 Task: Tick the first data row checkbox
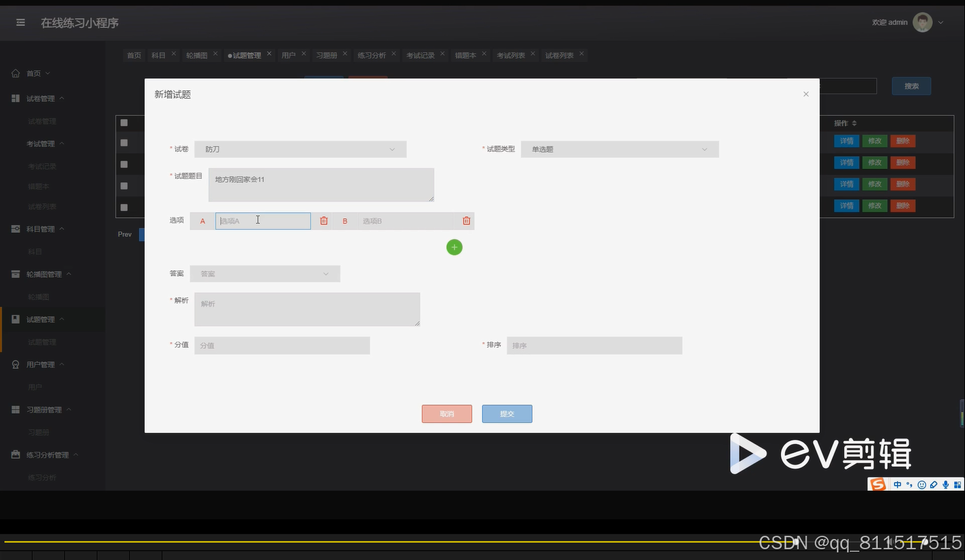(124, 143)
